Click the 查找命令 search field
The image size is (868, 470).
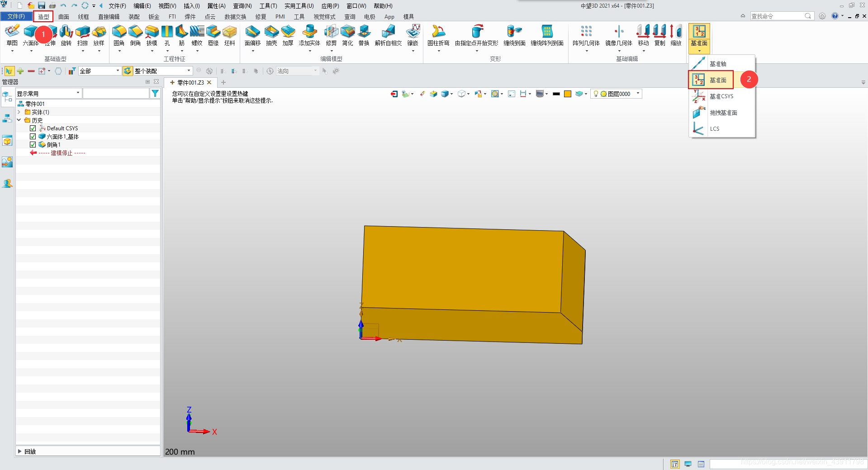(x=781, y=16)
